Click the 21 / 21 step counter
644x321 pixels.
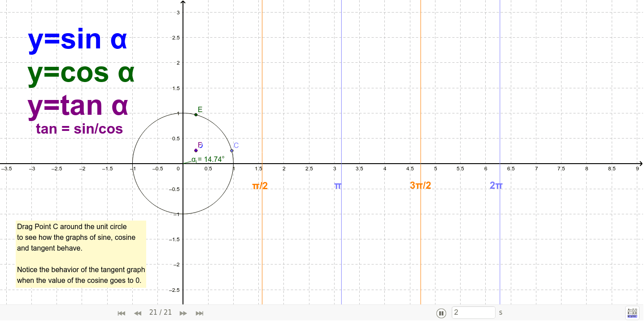point(161,312)
